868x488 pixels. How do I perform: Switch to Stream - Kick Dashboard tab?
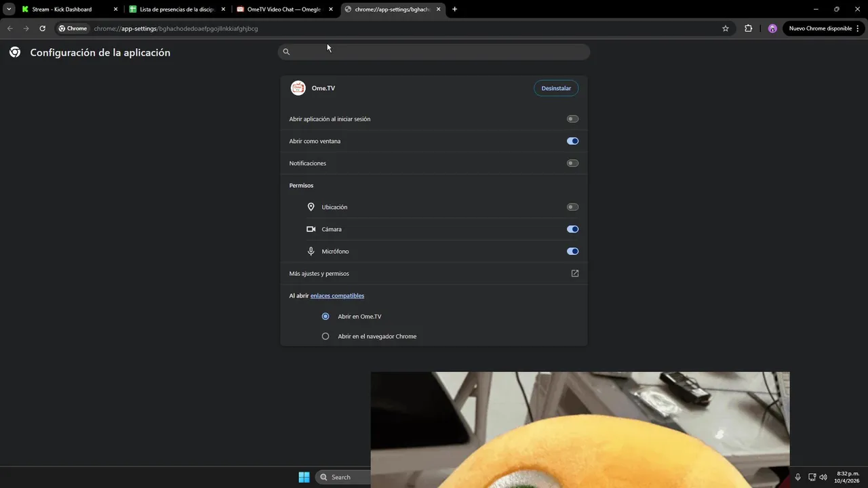click(x=68, y=9)
